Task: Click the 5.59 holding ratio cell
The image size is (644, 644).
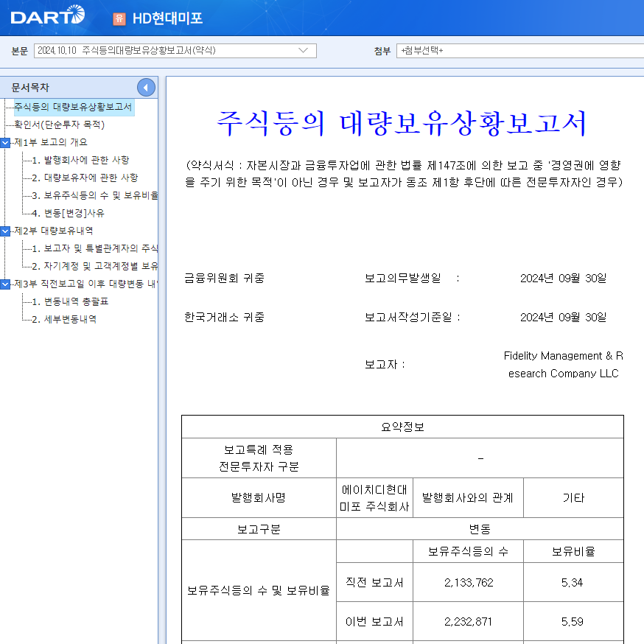Action: tap(572, 621)
